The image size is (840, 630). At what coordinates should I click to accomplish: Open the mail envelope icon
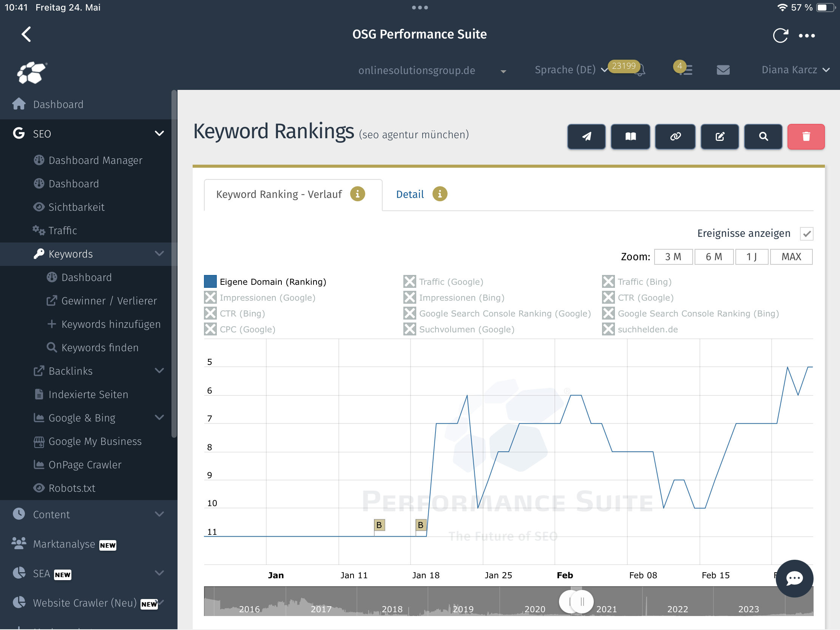pos(723,70)
